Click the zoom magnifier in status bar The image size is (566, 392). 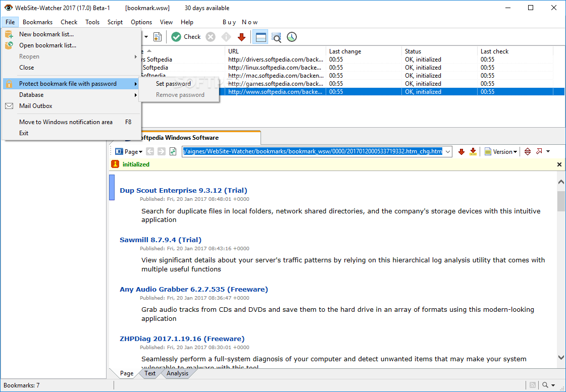[x=545, y=385]
